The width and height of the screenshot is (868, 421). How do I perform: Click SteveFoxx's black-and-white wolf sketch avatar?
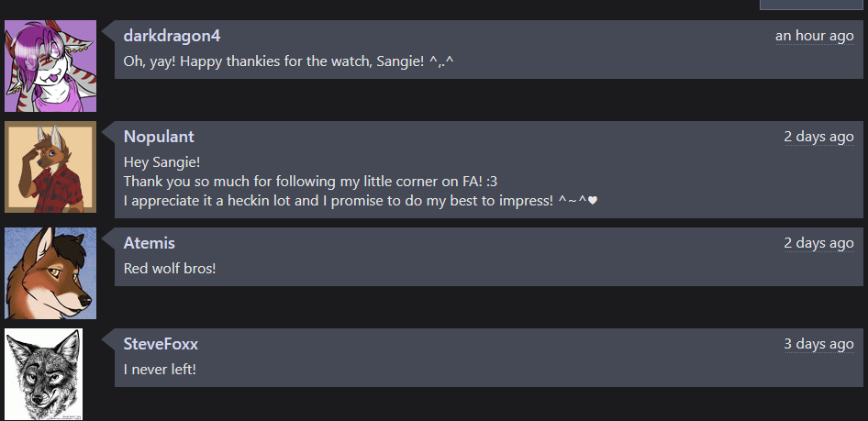coord(44,374)
